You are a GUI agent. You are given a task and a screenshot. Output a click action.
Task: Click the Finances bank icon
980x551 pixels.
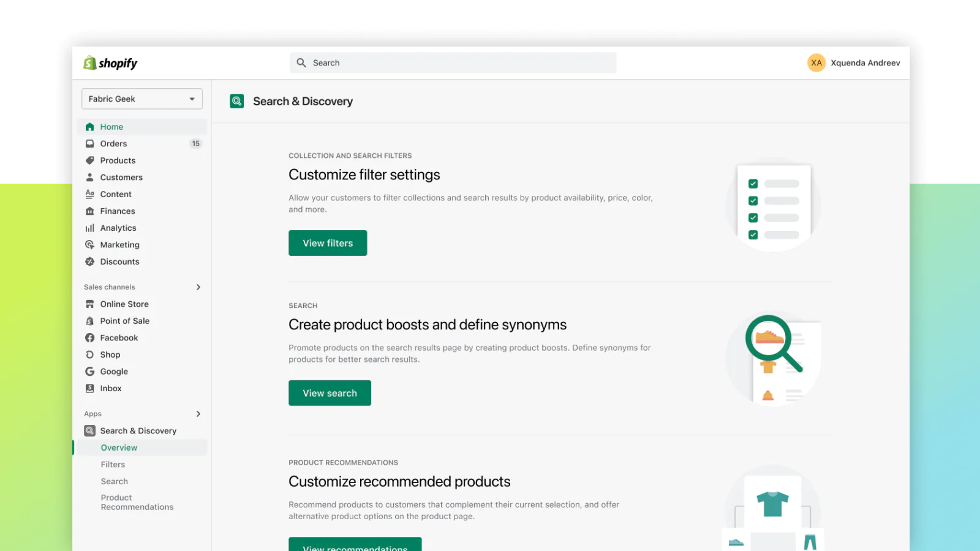coord(90,211)
